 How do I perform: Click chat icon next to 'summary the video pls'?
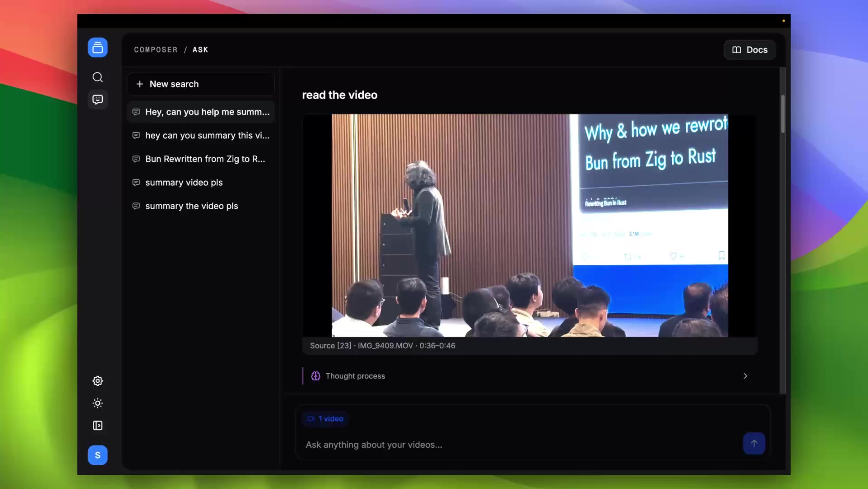point(136,206)
